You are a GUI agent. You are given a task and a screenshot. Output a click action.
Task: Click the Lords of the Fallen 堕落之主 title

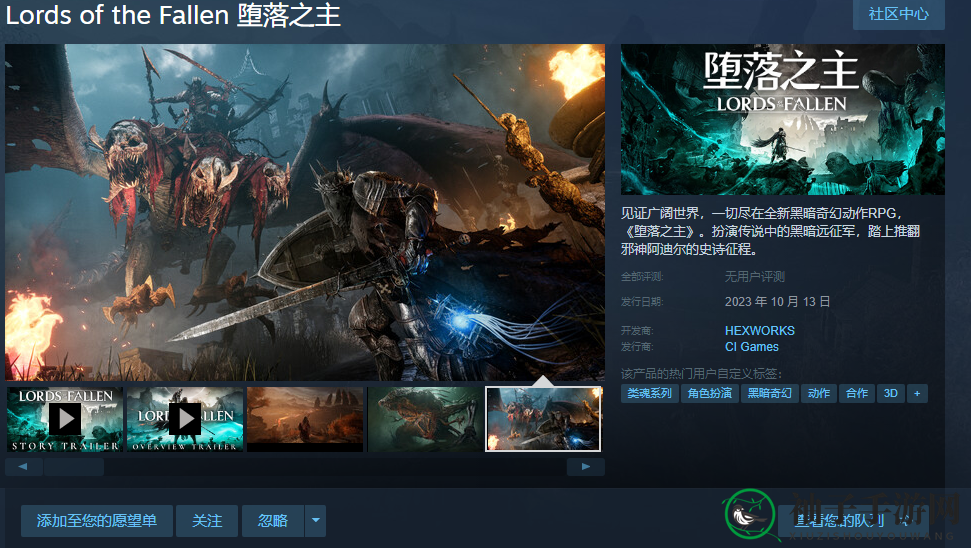(173, 15)
